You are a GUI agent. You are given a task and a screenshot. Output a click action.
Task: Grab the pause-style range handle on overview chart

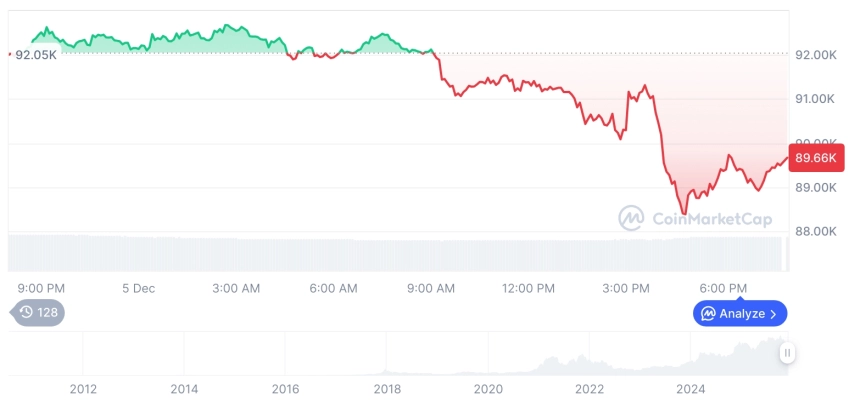787,353
